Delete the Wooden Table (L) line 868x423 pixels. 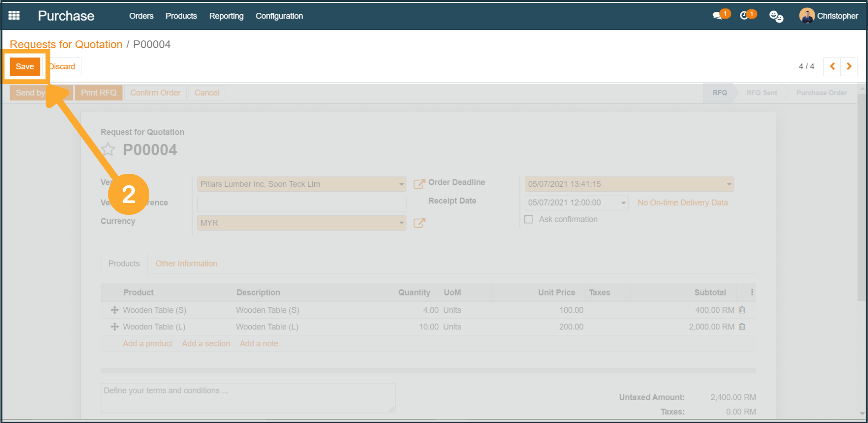(x=742, y=327)
